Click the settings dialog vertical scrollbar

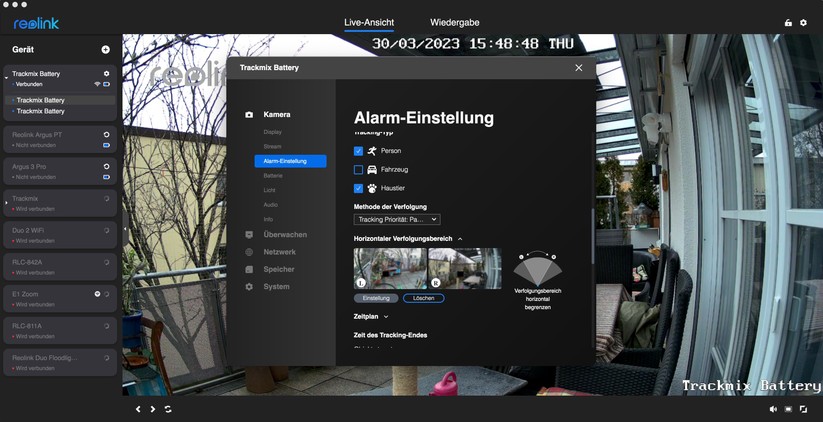point(593,236)
